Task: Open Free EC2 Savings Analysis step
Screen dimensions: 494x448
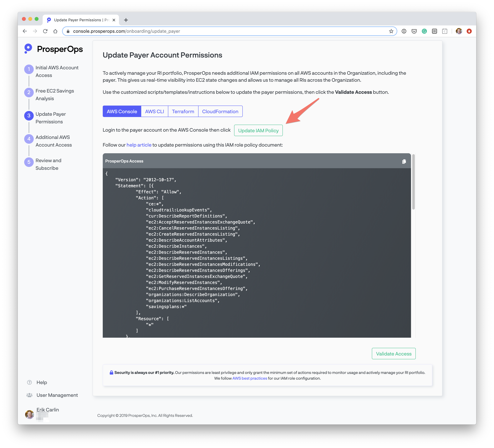Action: click(x=55, y=95)
